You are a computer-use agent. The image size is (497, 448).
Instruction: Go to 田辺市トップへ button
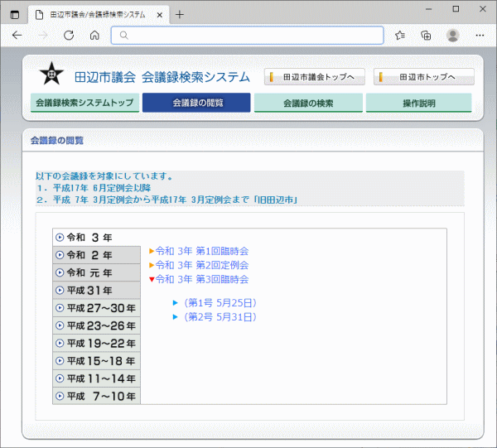[424, 77]
